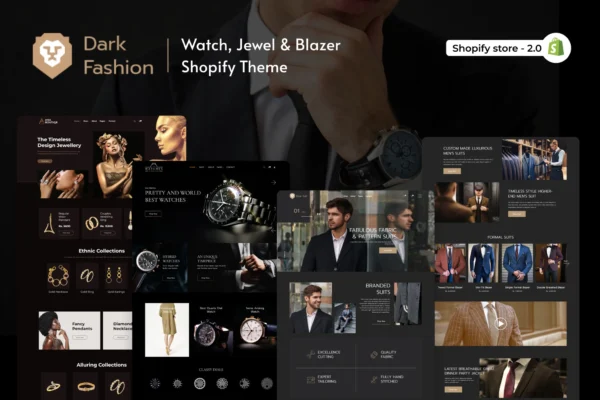Click the next arrow beside the formal suits row
The image size is (600, 400).
(566, 263)
